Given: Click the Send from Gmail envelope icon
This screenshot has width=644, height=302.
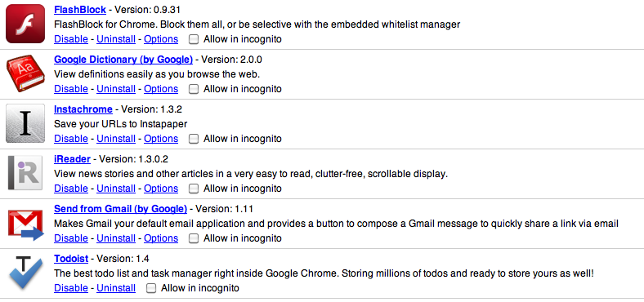Looking at the screenshot, I should click(25, 224).
